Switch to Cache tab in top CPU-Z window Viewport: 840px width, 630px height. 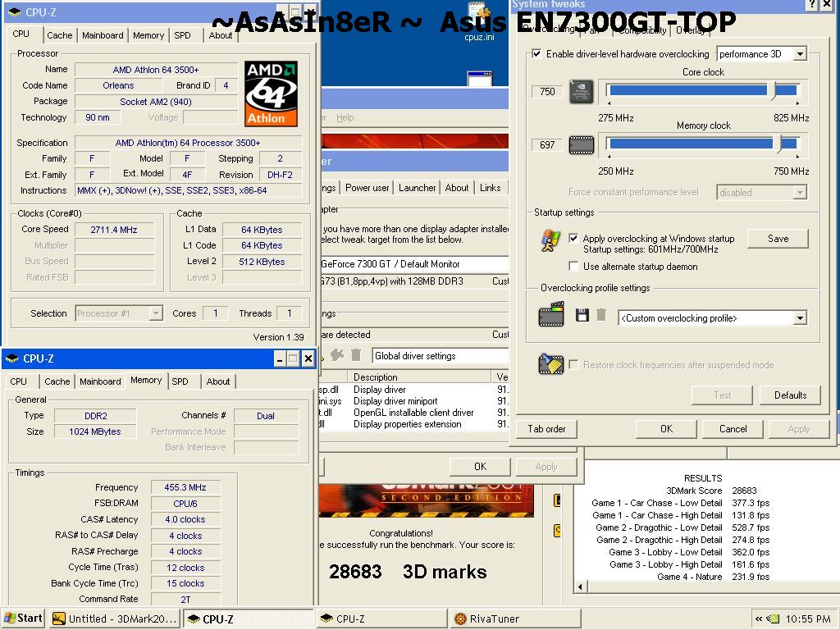[59, 35]
